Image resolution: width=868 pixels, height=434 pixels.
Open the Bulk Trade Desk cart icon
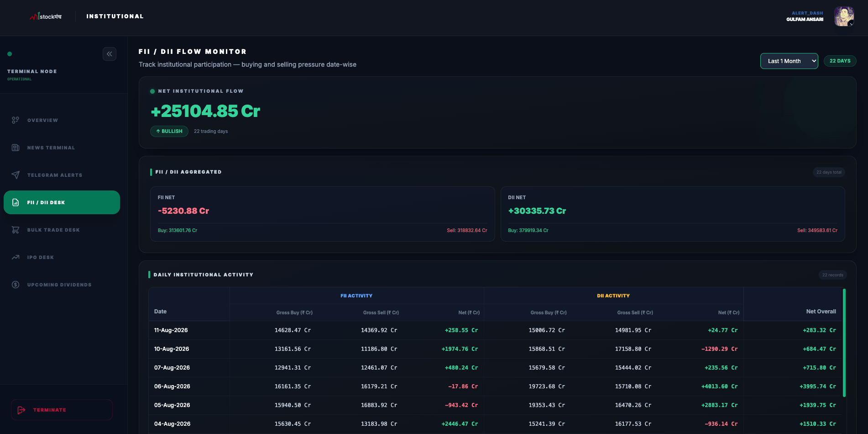point(16,230)
